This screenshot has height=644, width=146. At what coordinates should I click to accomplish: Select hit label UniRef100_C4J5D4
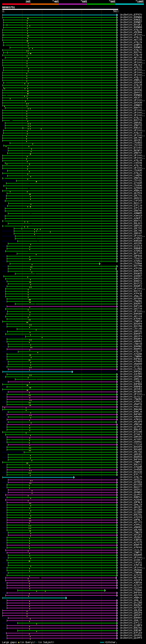click(131, 369)
